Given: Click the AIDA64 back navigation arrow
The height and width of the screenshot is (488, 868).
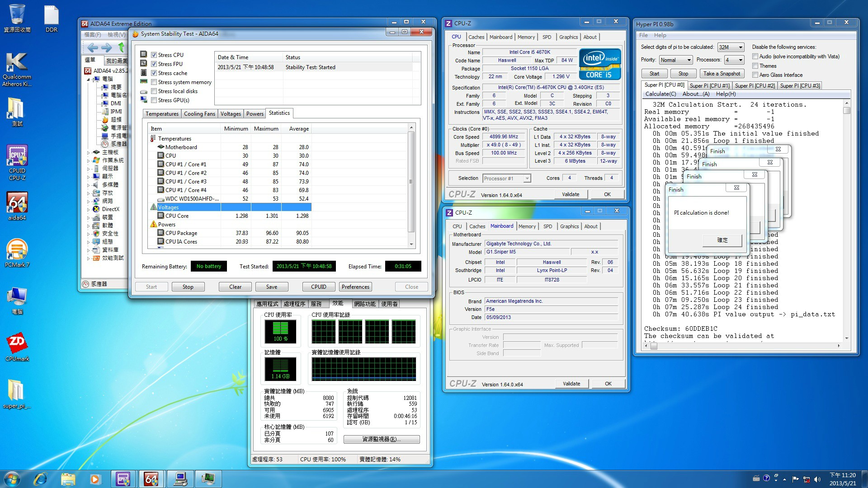Looking at the screenshot, I should [x=93, y=47].
